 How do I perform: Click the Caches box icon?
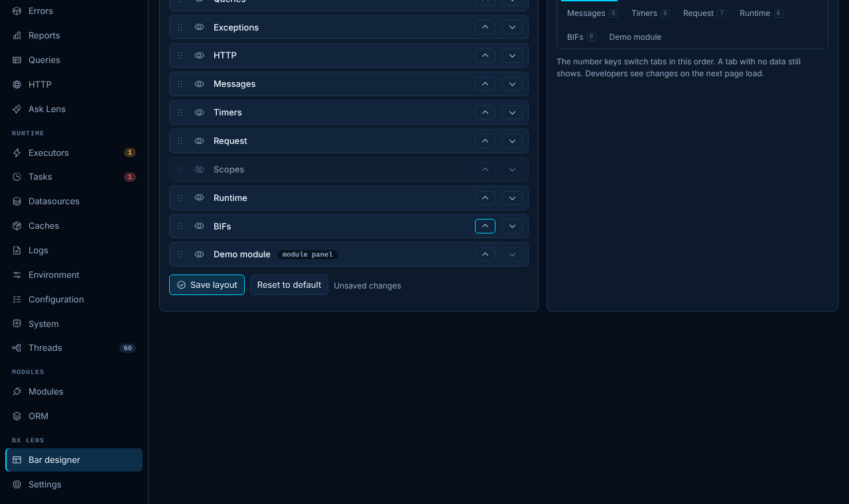click(x=17, y=225)
